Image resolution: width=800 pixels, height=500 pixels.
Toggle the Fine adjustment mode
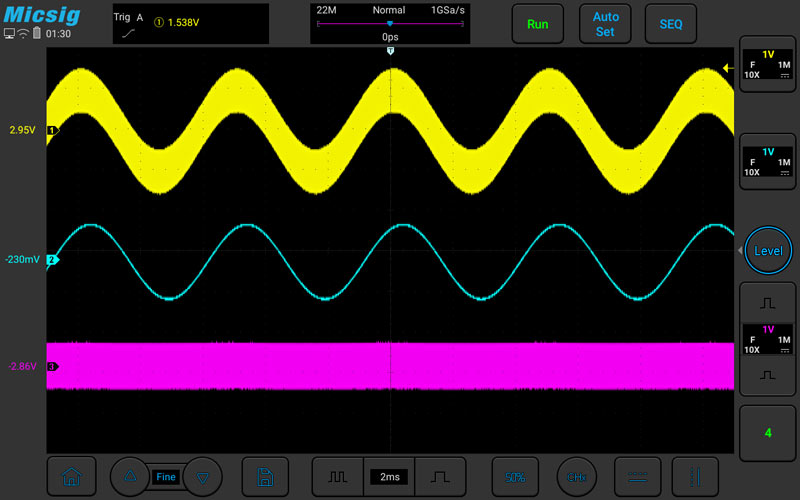166,477
